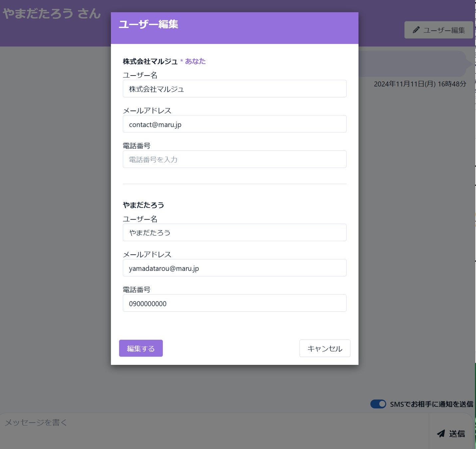Click the ユーザー編集 dialog title
The image size is (476, 449).
pyautogui.click(x=148, y=24)
